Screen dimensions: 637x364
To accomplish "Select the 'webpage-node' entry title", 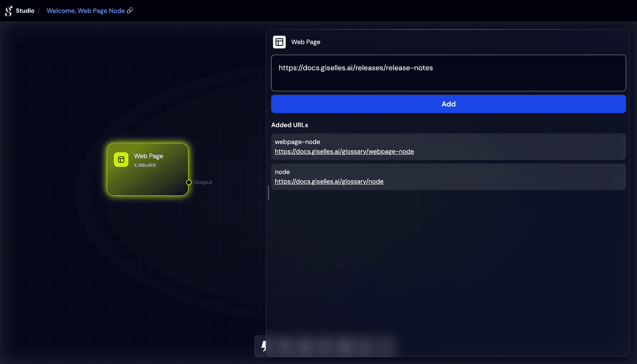I will [297, 142].
